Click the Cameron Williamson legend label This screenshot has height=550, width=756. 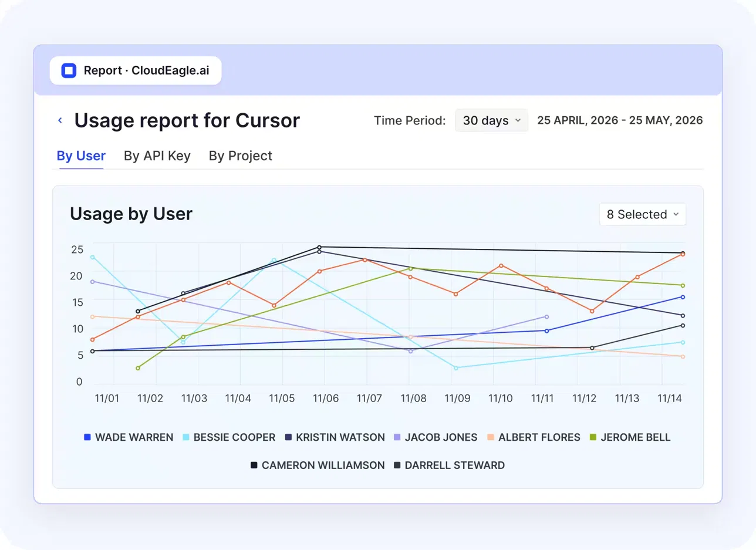[323, 465]
